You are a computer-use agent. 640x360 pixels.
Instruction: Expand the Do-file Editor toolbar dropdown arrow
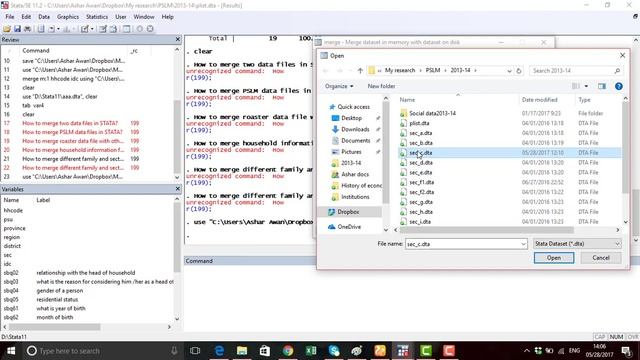tap(92, 29)
